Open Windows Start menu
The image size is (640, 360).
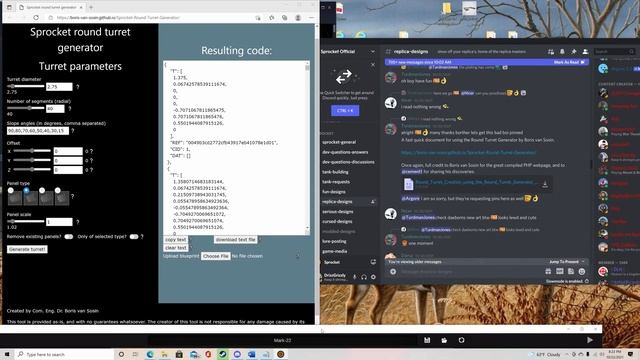(7, 354)
